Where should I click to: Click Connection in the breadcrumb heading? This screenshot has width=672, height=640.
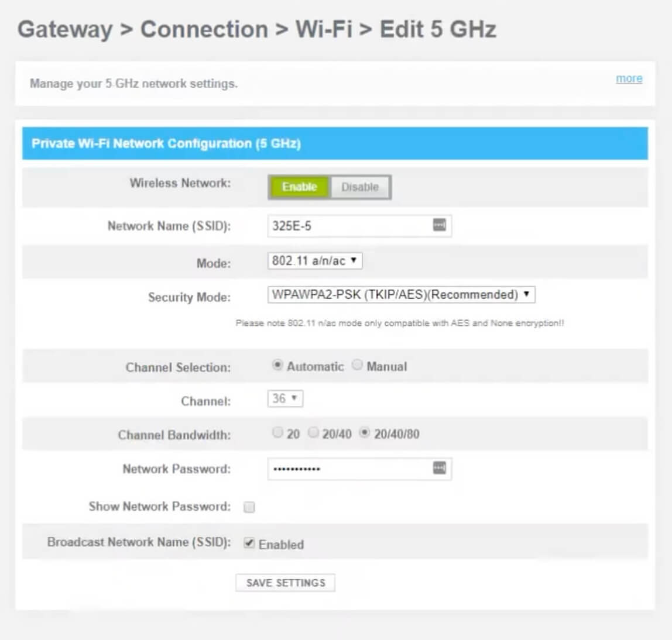coord(204,29)
